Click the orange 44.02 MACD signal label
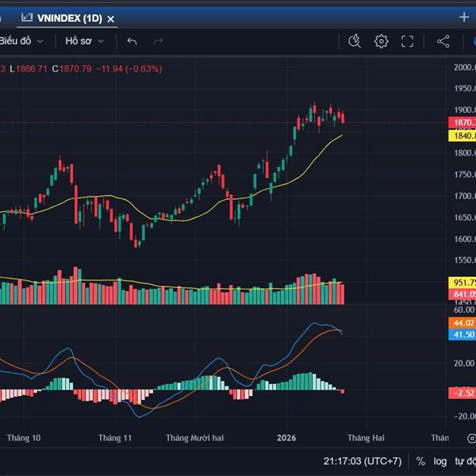Image resolution: width=476 pixels, height=476 pixels. tap(463, 323)
